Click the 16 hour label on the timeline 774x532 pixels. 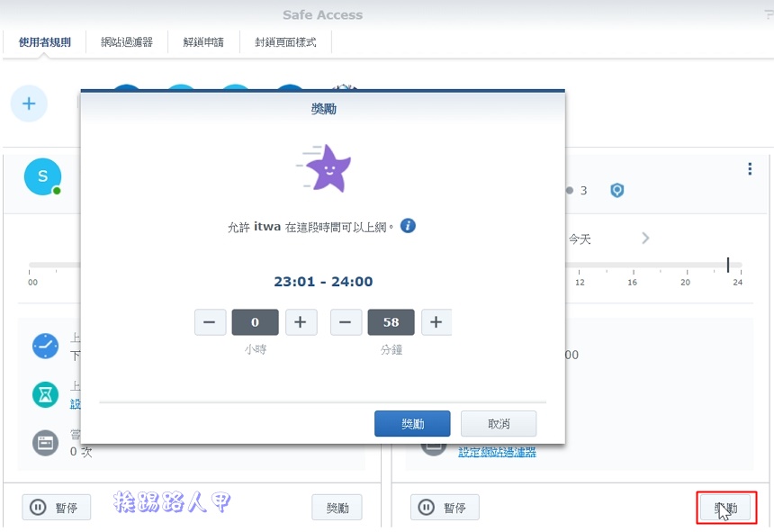click(633, 283)
